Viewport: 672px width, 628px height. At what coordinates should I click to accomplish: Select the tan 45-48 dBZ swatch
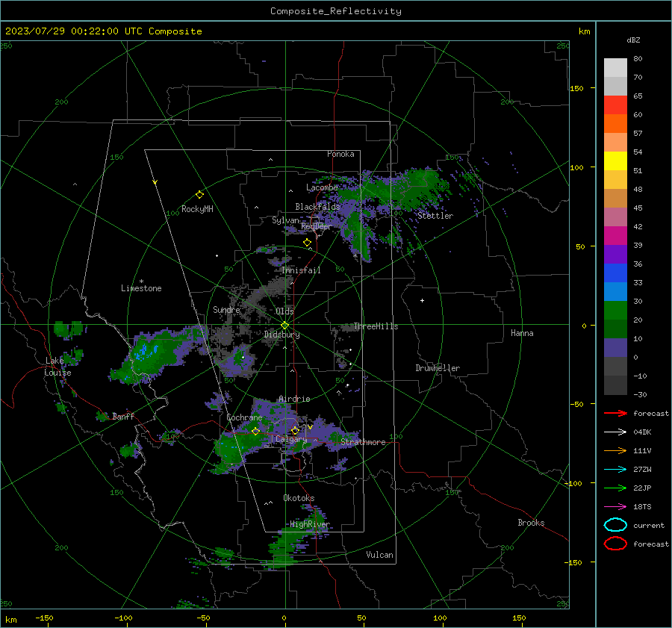(x=615, y=199)
